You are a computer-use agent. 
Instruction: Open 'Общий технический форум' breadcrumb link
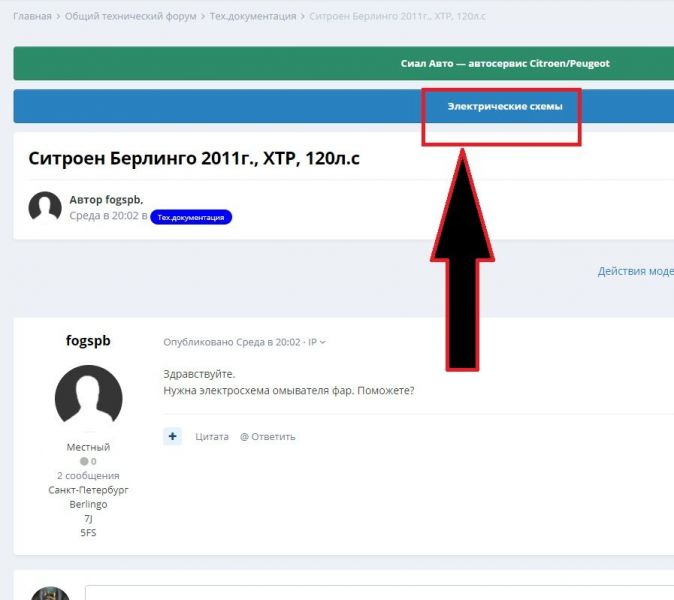[131, 17]
